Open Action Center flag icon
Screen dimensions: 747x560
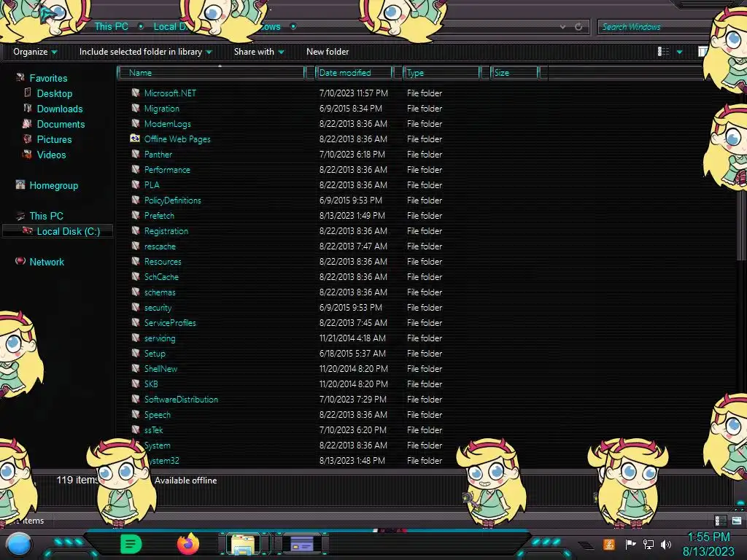click(630, 544)
